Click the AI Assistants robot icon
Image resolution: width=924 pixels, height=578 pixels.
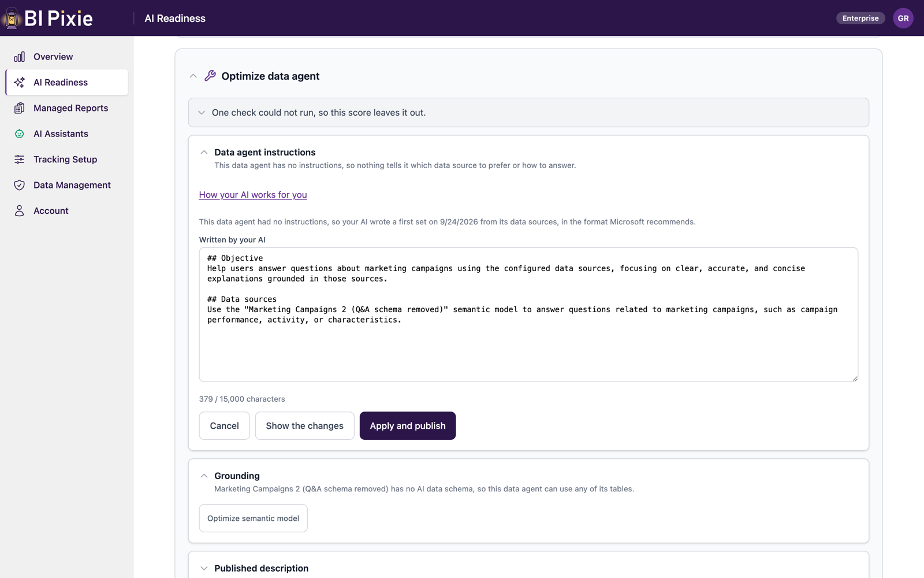pyautogui.click(x=20, y=134)
